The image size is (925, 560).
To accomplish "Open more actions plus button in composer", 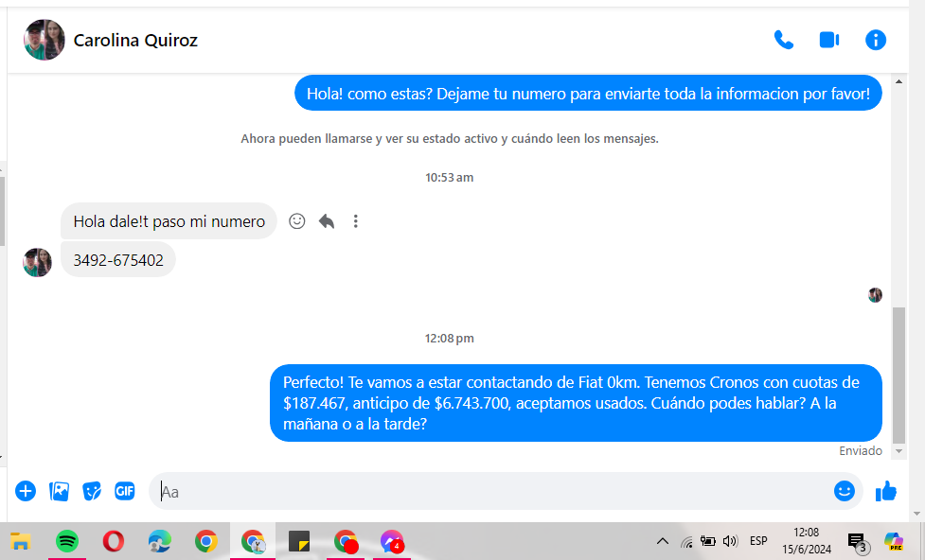I will point(26,491).
